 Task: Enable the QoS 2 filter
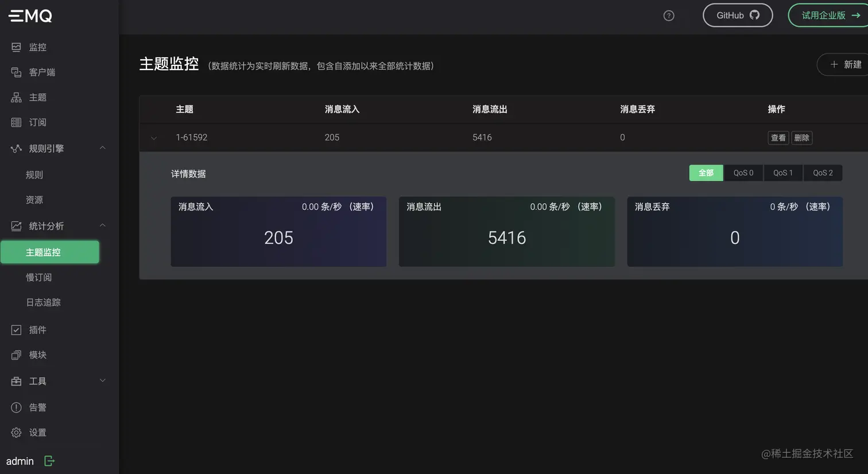click(823, 173)
